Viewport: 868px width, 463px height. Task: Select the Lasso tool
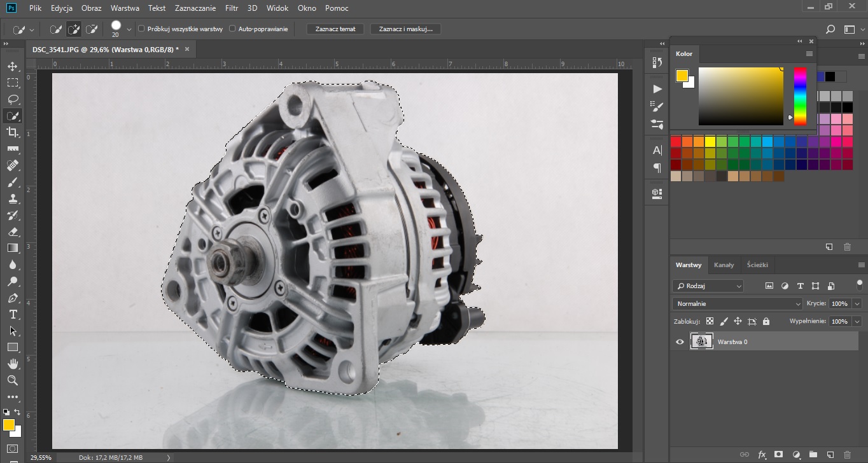click(x=13, y=99)
